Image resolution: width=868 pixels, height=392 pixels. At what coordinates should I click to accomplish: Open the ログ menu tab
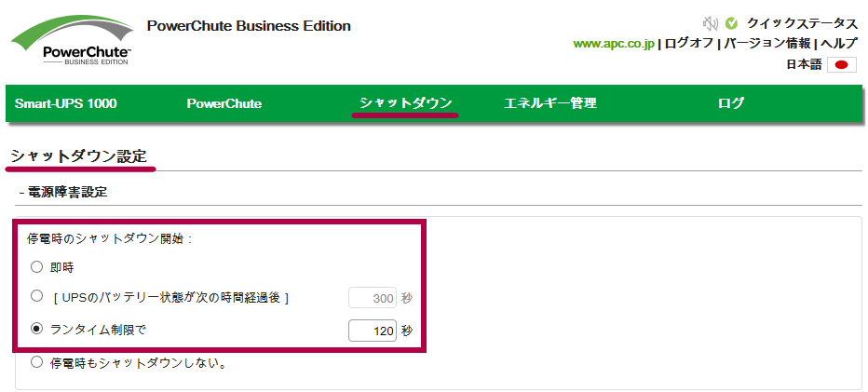731,103
